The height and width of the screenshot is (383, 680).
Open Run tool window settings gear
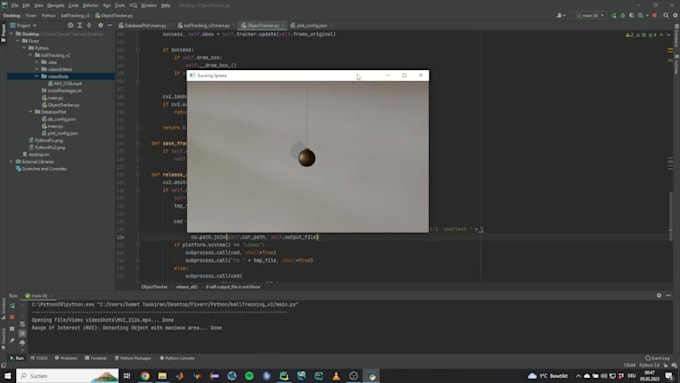659,295
